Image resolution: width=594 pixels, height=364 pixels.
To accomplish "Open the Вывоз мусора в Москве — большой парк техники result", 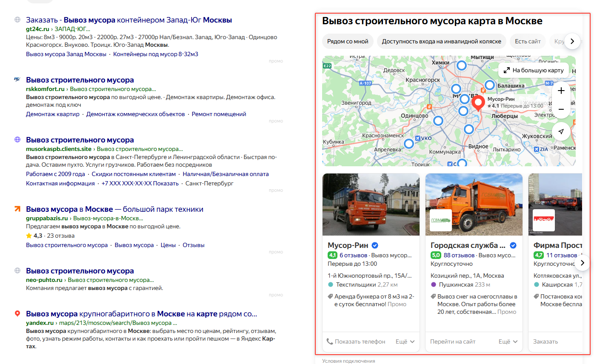I will [x=114, y=209].
